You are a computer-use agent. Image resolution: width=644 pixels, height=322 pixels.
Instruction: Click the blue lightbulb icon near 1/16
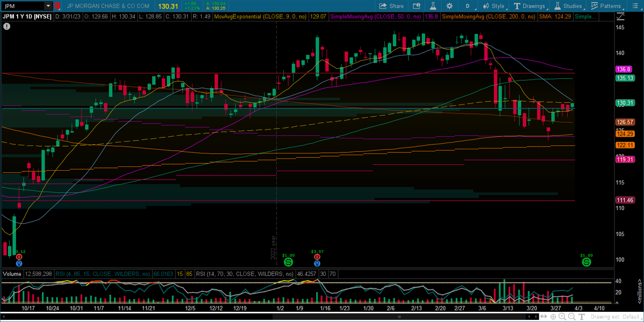317,264
